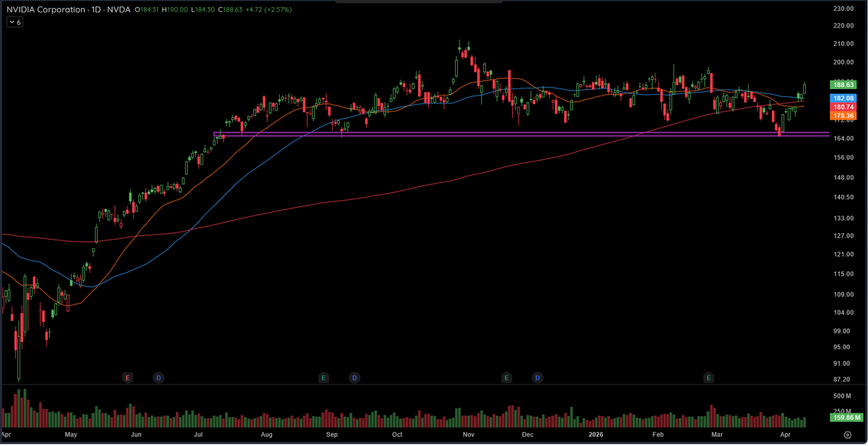This screenshot has width=868, height=446.
Task: Click the 127.00 price axis label
Action: 843,236
